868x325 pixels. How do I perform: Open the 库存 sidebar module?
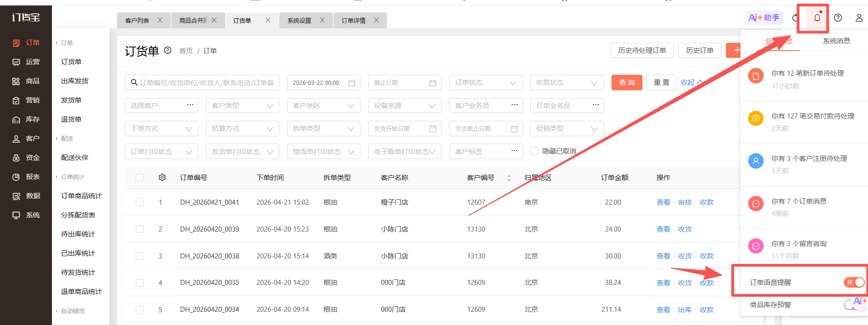click(x=26, y=119)
